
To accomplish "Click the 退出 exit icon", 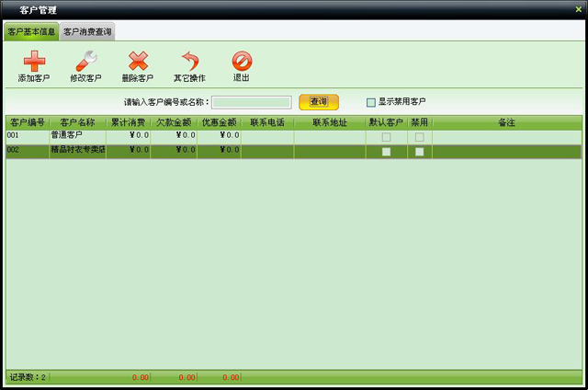I will click(x=241, y=63).
